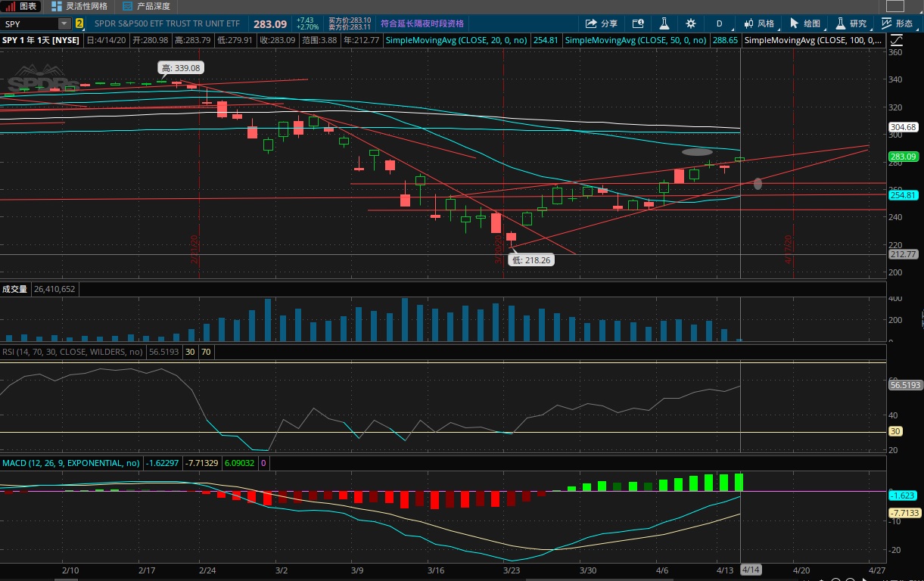This screenshot has width=924, height=581.
Task: Click the MACD (12, 26, 9, EXPONENTIAL, no) label
Action: (71, 463)
